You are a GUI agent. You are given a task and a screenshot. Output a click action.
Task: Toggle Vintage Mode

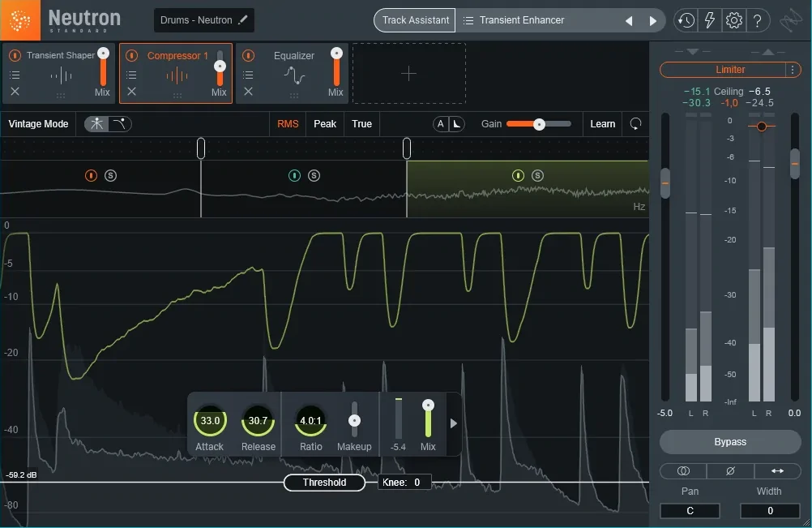(x=38, y=124)
